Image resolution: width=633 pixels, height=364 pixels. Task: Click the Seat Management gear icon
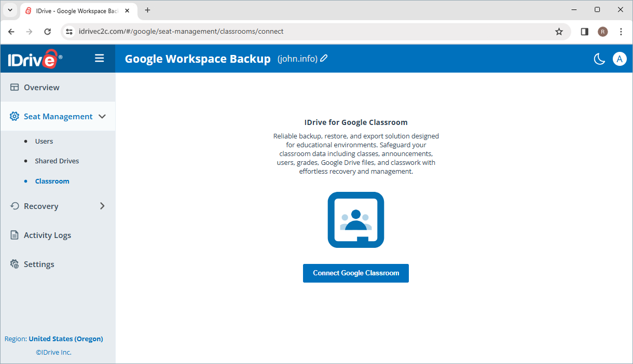15,116
